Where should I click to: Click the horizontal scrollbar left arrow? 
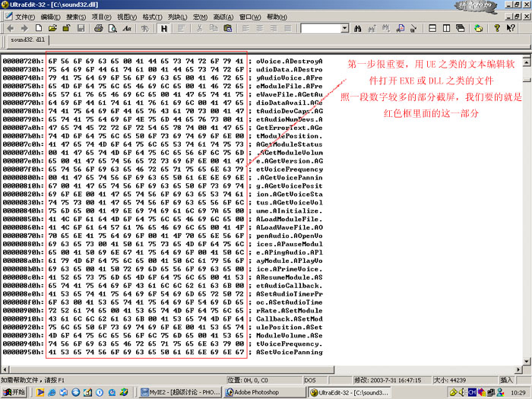5,369
